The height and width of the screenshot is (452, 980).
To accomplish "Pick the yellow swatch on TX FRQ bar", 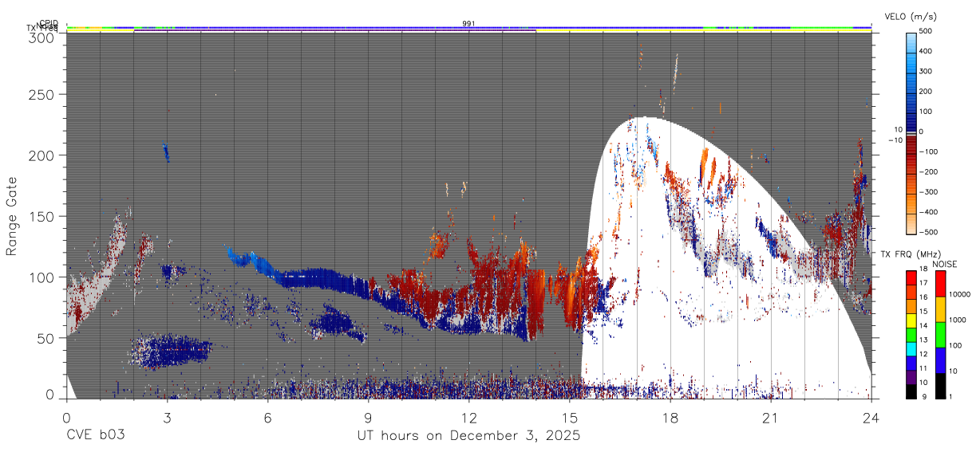I will (x=911, y=320).
